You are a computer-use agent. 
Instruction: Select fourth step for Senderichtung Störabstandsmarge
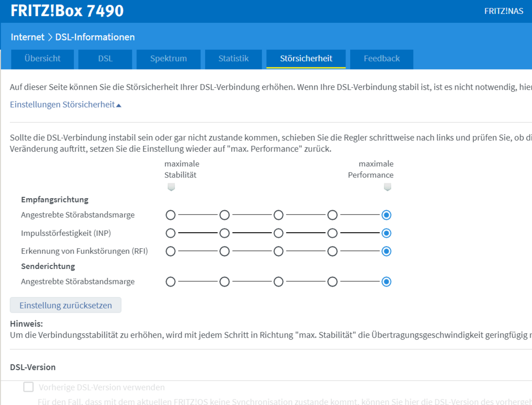click(332, 281)
